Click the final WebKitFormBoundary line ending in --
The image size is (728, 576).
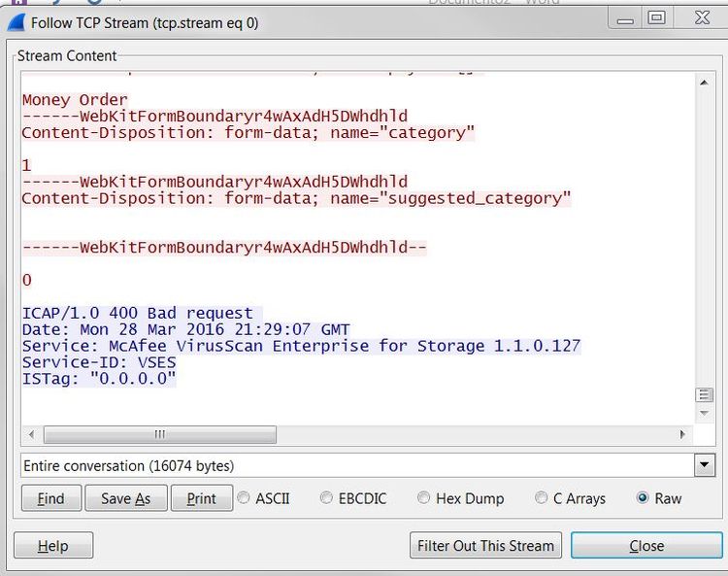click(224, 247)
